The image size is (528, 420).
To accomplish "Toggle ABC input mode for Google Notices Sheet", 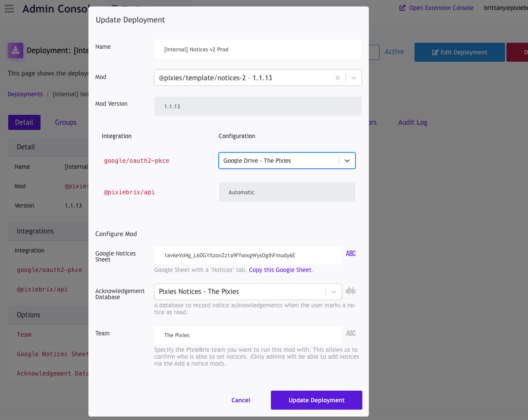I will point(351,254).
